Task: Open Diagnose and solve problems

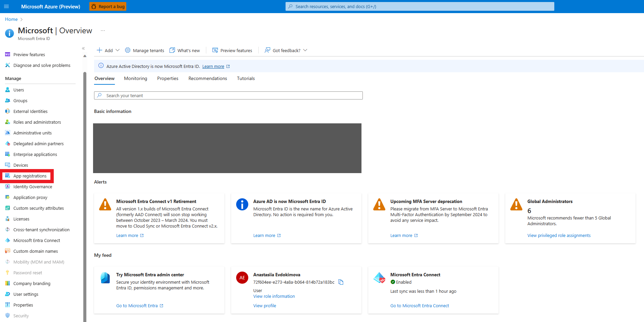Action: pyautogui.click(x=42, y=65)
